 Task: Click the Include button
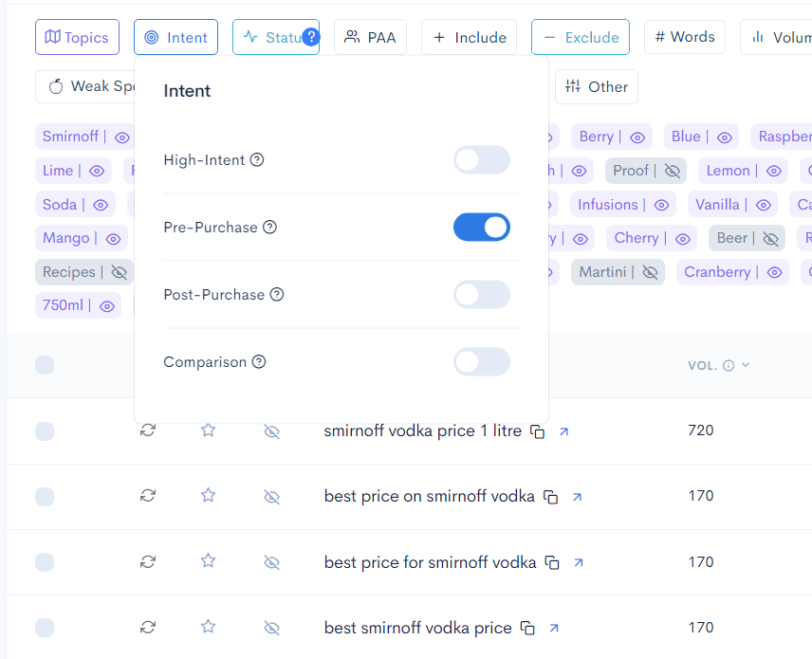coord(469,38)
